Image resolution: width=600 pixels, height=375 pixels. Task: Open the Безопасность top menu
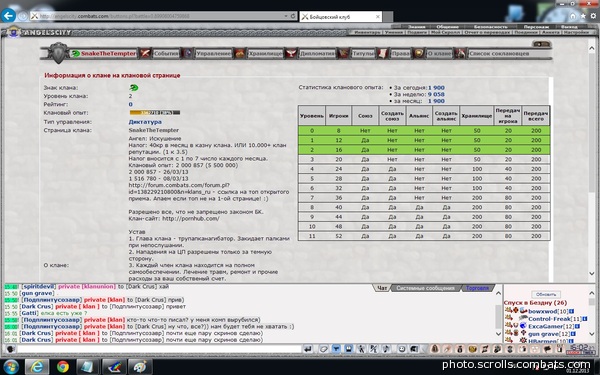click(x=491, y=27)
